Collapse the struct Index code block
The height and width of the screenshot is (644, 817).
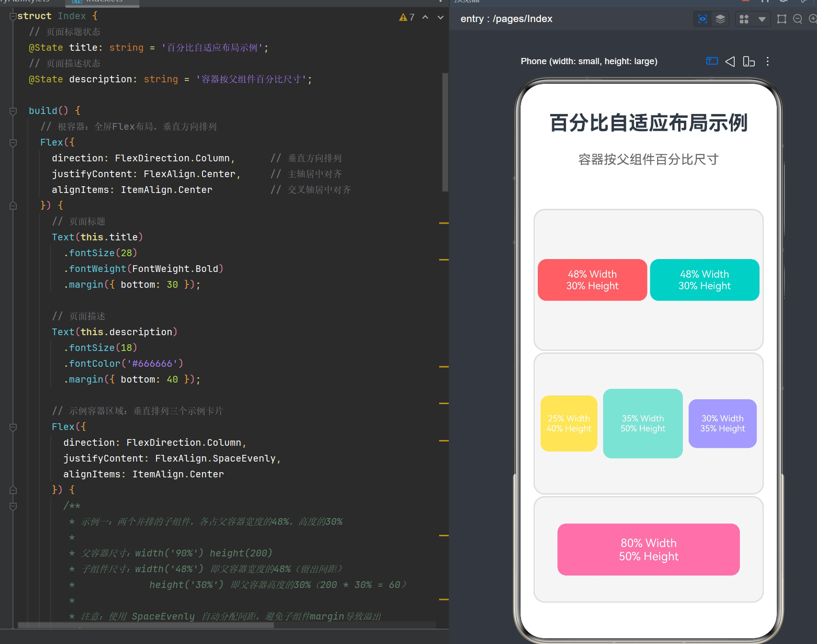pyautogui.click(x=13, y=16)
